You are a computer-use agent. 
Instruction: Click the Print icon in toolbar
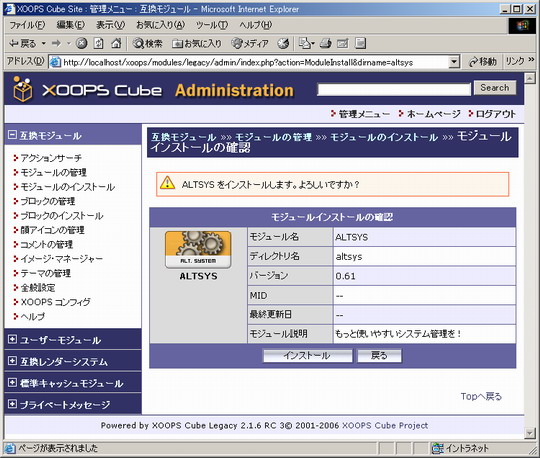325,43
